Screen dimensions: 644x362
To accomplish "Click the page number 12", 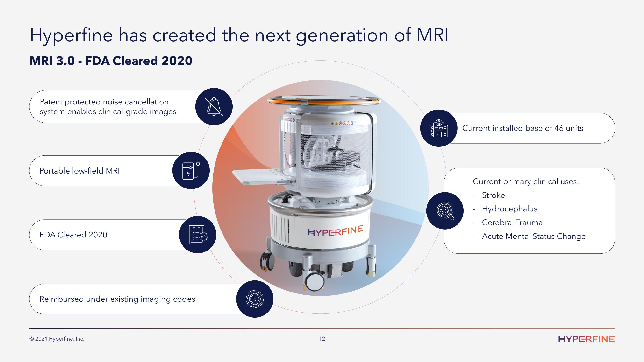I will [322, 339].
